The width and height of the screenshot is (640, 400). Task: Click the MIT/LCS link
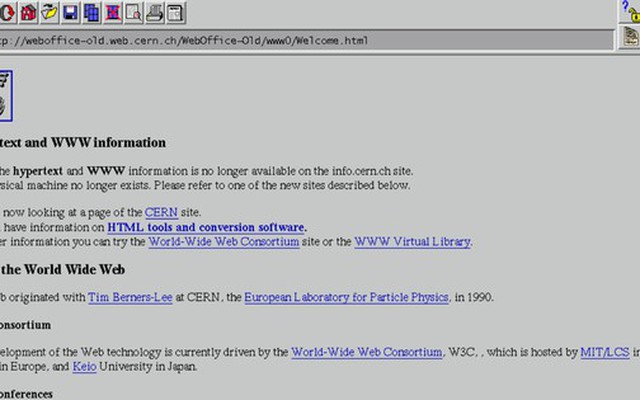(605, 352)
